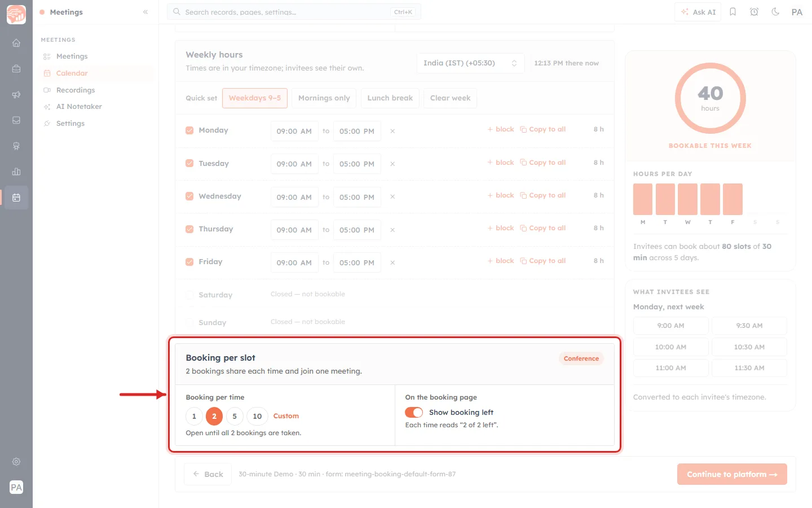
Task: Apply the Mornings only quick set
Action: click(x=324, y=98)
